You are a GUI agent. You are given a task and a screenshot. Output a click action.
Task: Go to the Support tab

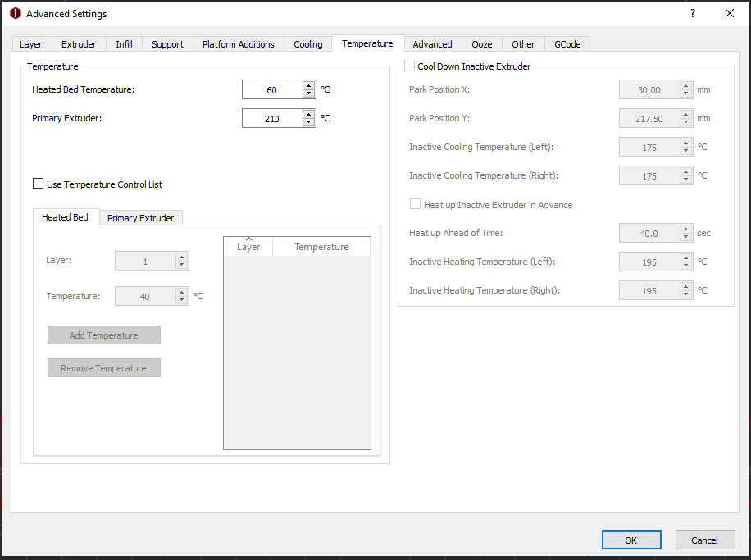[x=167, y=44]
